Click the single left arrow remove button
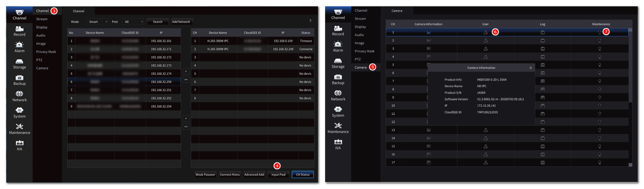The image size is (644, 189). click(186, 119)
